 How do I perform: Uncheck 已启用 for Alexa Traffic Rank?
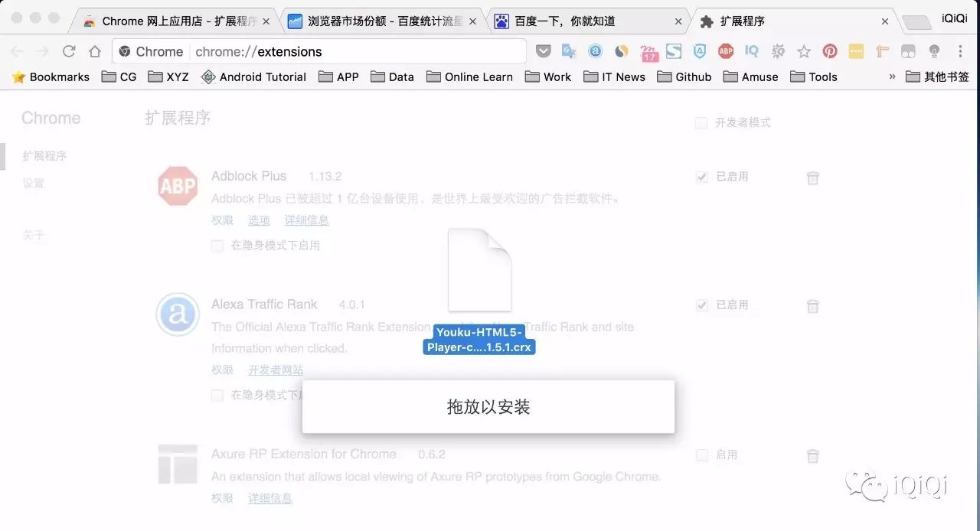(701, 305)
